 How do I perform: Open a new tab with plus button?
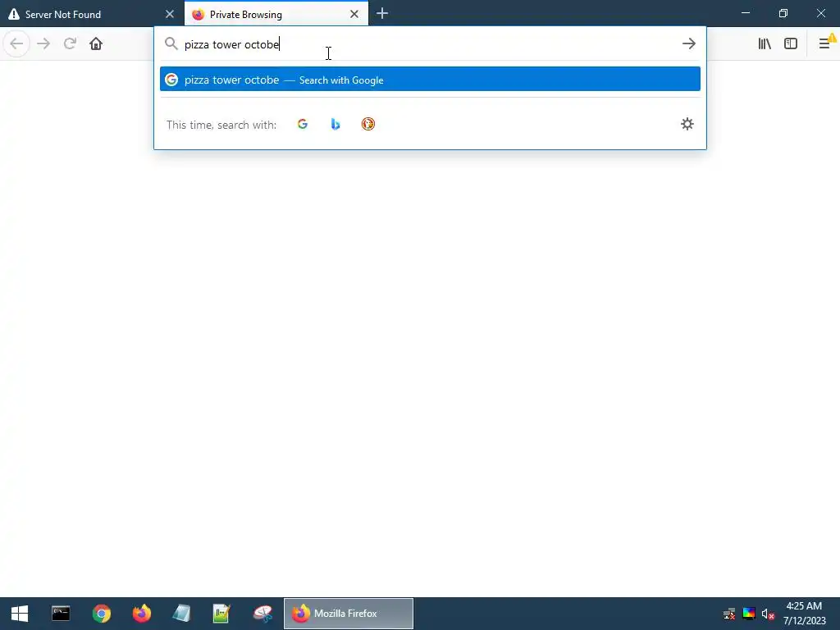(x=382, y=14)
